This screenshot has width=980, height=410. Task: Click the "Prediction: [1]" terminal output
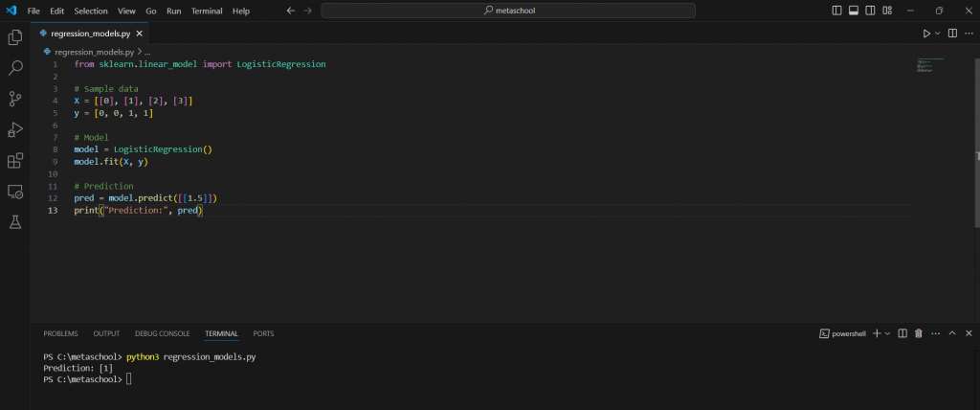[78, 368]
